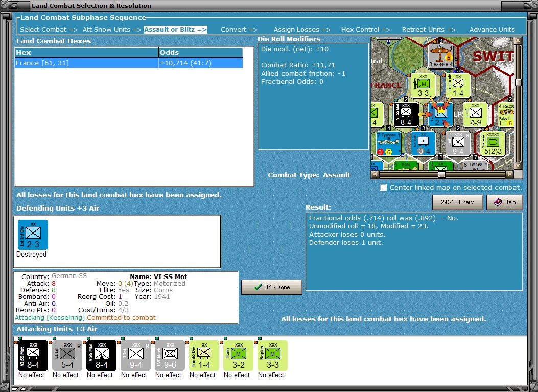
Task: Click the P-39L aircraft counter on the map
Action: [406, 166]
